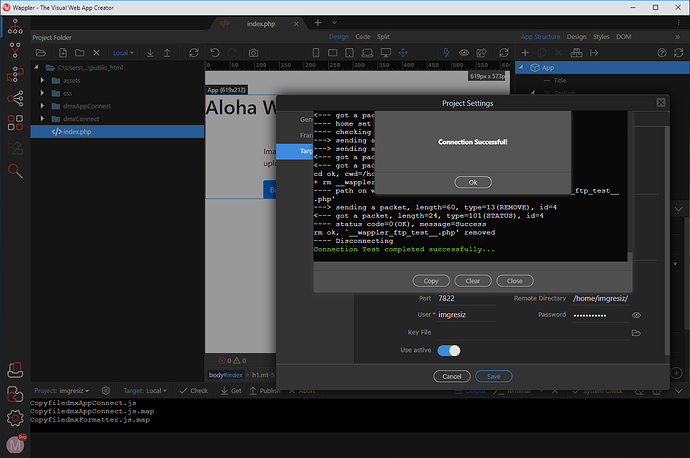Show password with eye icon
The height and width of the screenshot is (458, 690).
636,315
